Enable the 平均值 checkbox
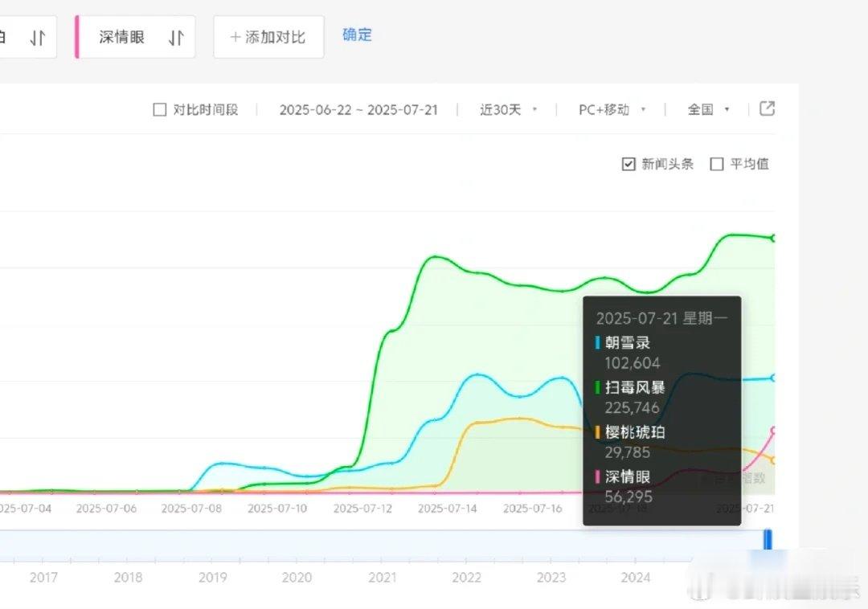The width and height of the screenshot is (868, 609). click(x=716, y=164)
